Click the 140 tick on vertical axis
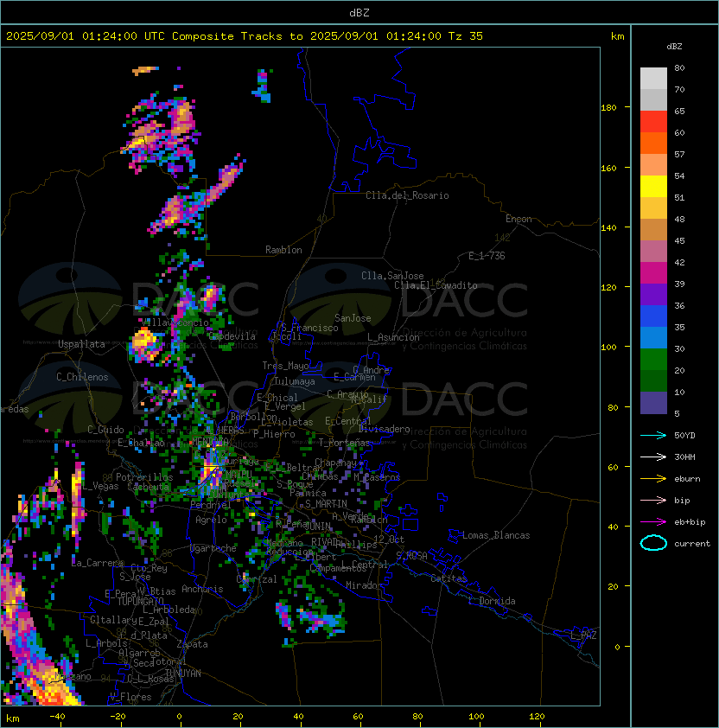This screenshot has height=728, width=719. pyautogui.click(x=608, y=227)
